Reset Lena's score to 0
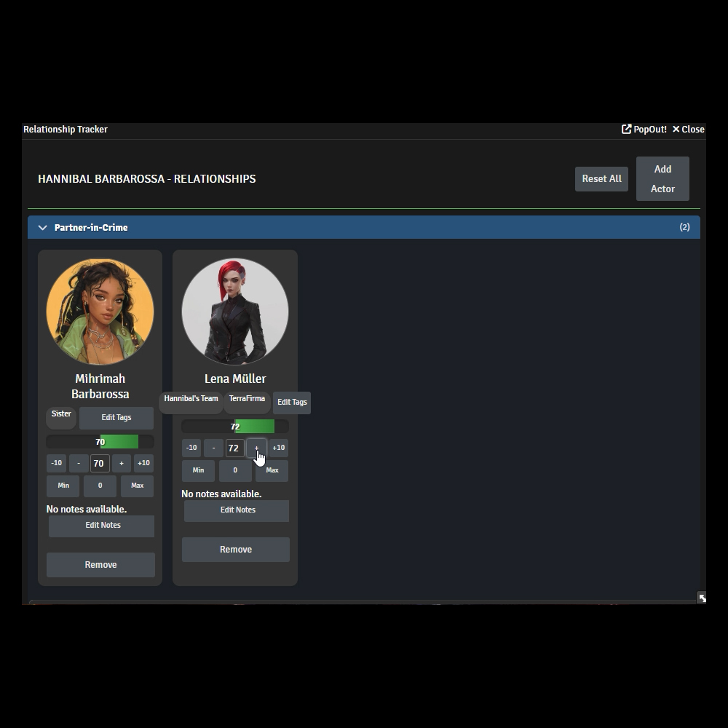The width and height of the screenshot is (728, 728). (x=235, y=470)
